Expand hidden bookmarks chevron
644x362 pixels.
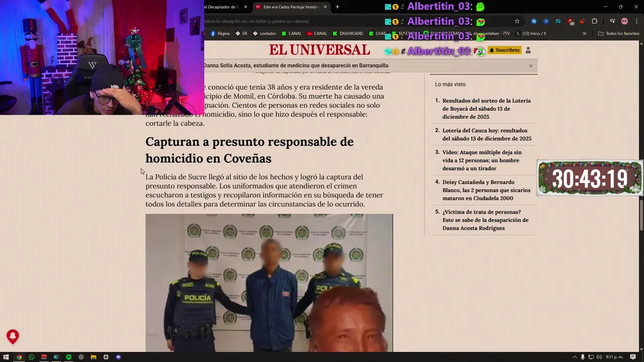pos(585,34)
